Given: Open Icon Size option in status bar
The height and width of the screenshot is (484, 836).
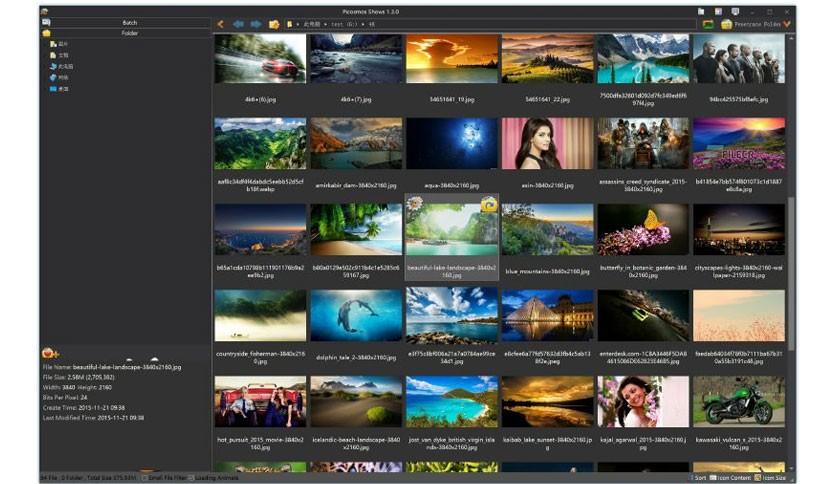Looking at the screenshot, I should coord(770,478).
